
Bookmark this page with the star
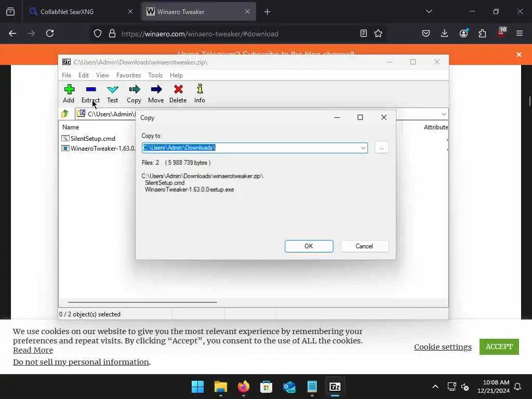click(x=378, y=34)
